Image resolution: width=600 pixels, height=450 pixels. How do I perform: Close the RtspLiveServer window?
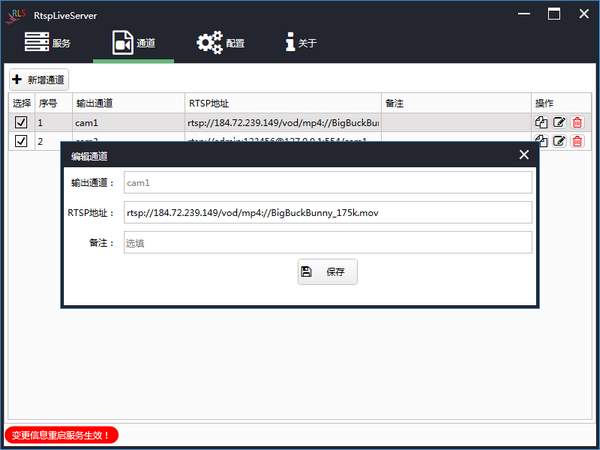click(584, 14)
